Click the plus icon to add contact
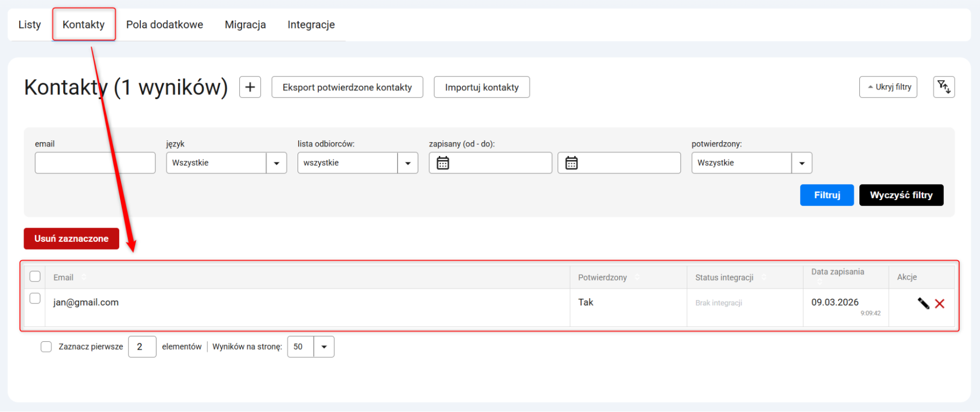Image resolution: width=980 pixels, height=412 pixels. tap(250, 87)
